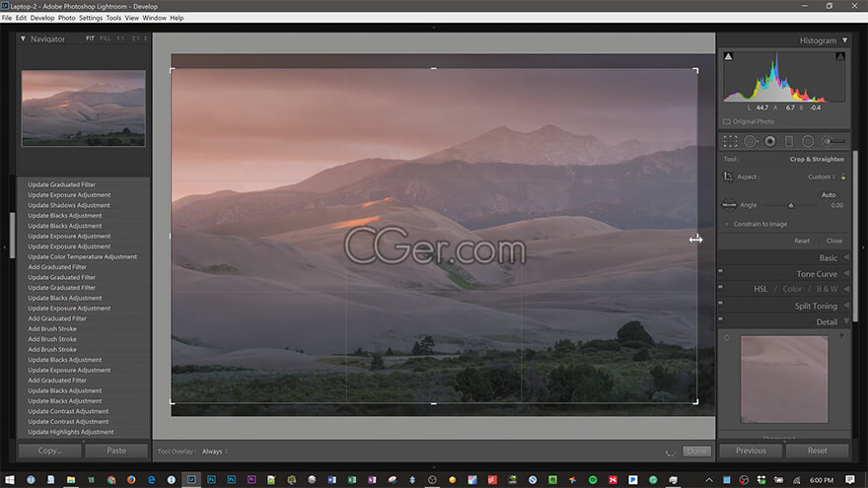Toggle the Tone Curve panel switch
Screen dimensions: 868x488
pyautogui.click(x=721, y=271)
